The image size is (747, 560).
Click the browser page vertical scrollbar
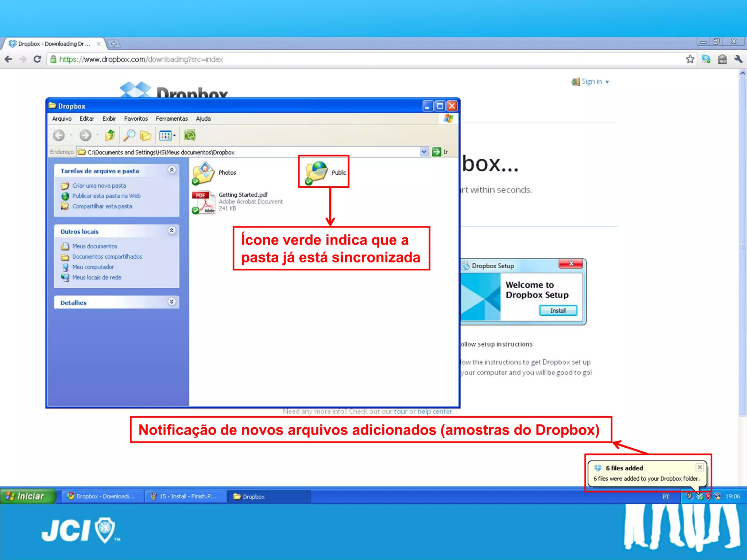click(x=743, y=247)
